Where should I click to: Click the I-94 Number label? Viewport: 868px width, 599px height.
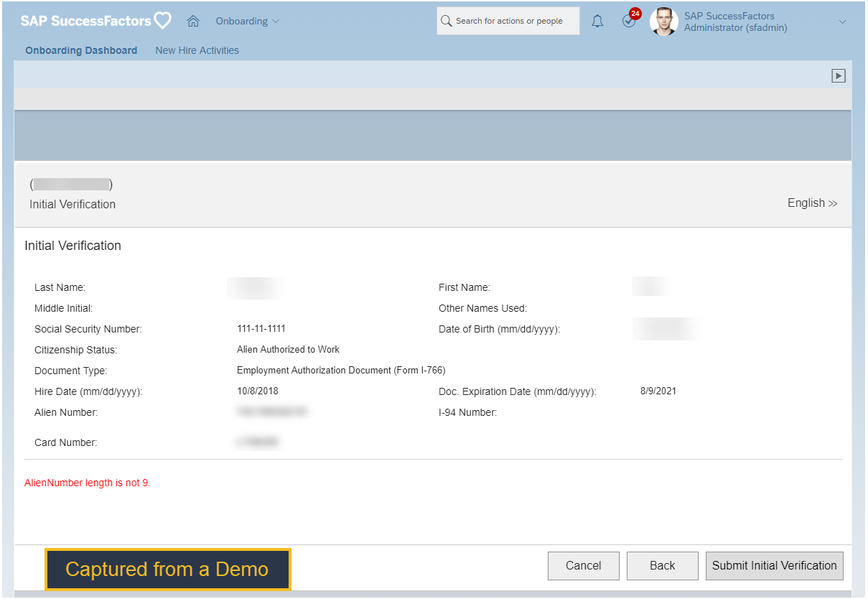pyautogui.click(x=467, y=413)
